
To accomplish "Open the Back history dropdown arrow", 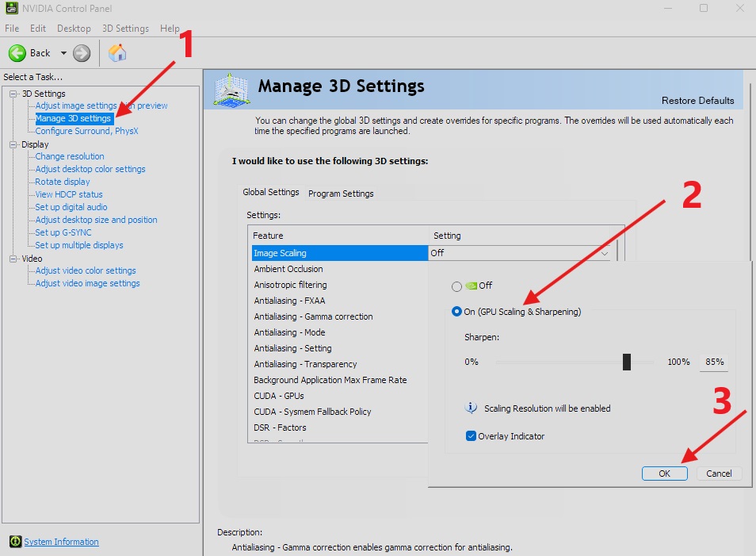I will (x=63, y=53).
